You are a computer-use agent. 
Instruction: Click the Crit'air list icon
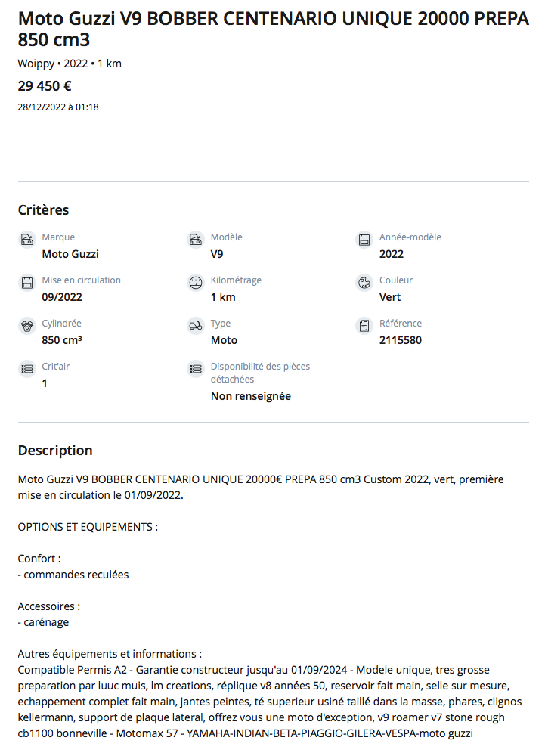pyautogui.click(x=27, y=369)
